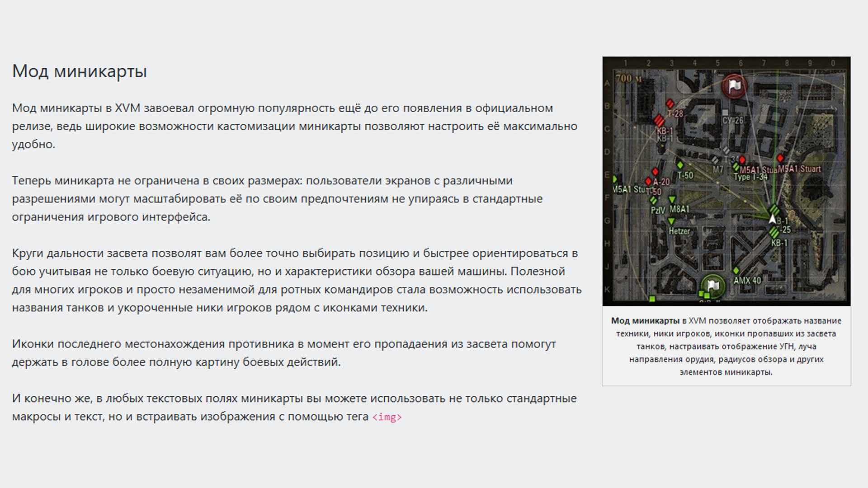The height and width of the screenshot is (488, 868).
Task: Click the paragraph starting 'Иконки последнего местонахождения'
Action: (284, 353)
